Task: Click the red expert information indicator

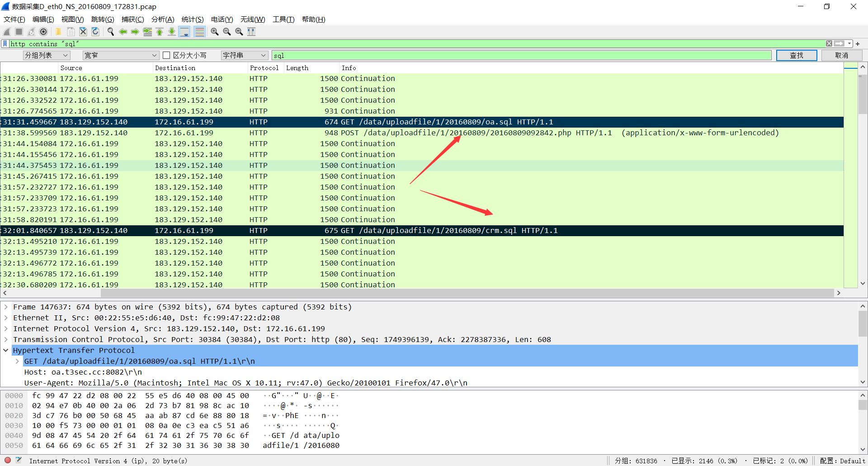Action: (x=8, y=461)
